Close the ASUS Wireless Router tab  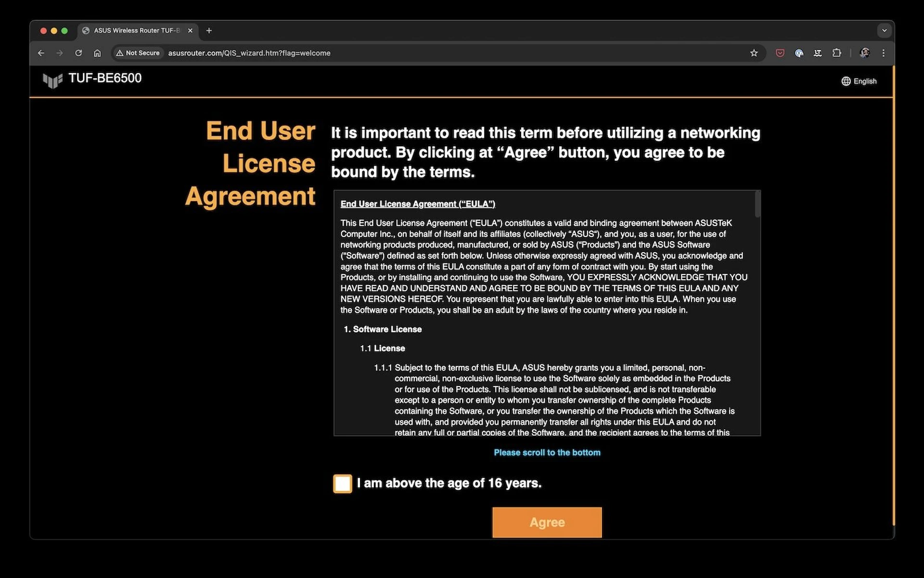pyautogui.click(x=190, y=30)
